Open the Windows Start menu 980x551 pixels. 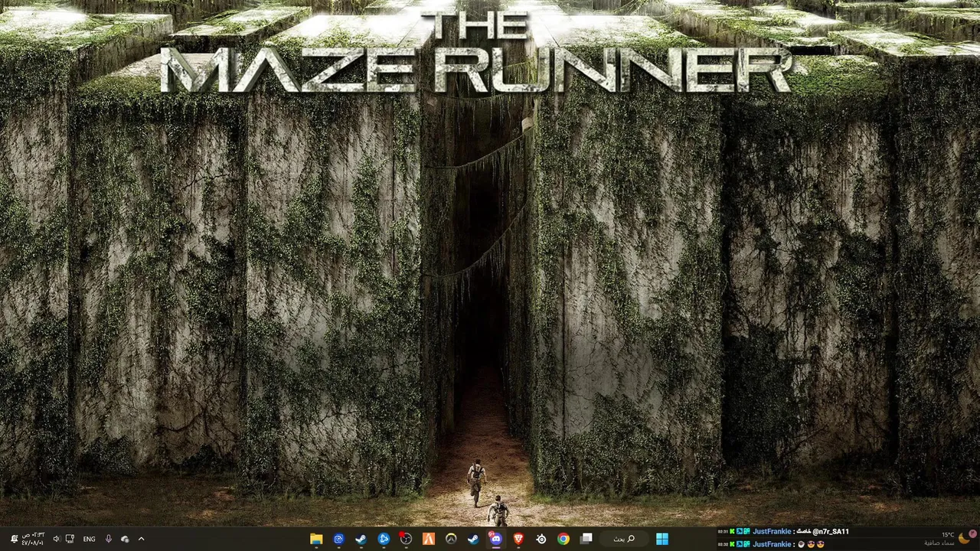click(662, 539)
